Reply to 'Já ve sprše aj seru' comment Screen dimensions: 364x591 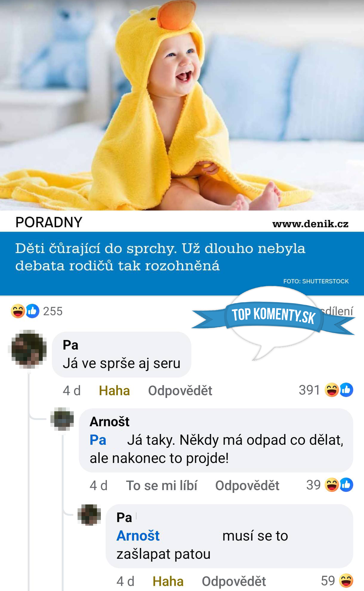180,390
